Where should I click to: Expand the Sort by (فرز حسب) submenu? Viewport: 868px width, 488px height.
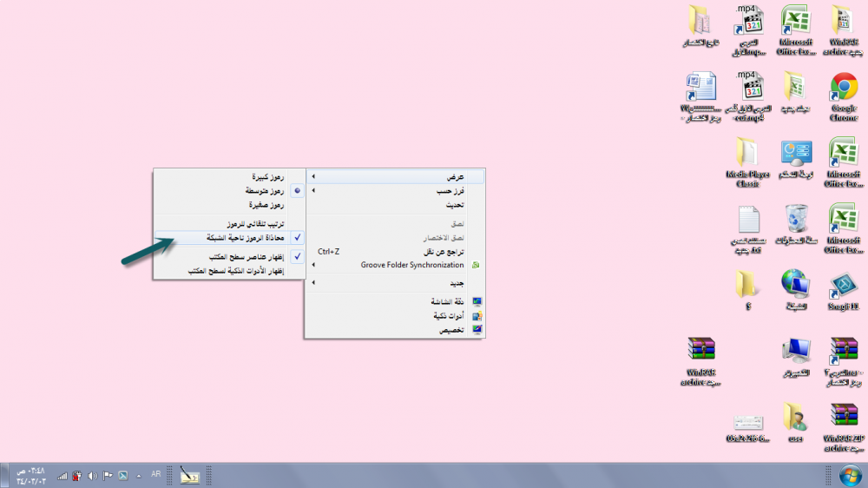coord(395,190)
